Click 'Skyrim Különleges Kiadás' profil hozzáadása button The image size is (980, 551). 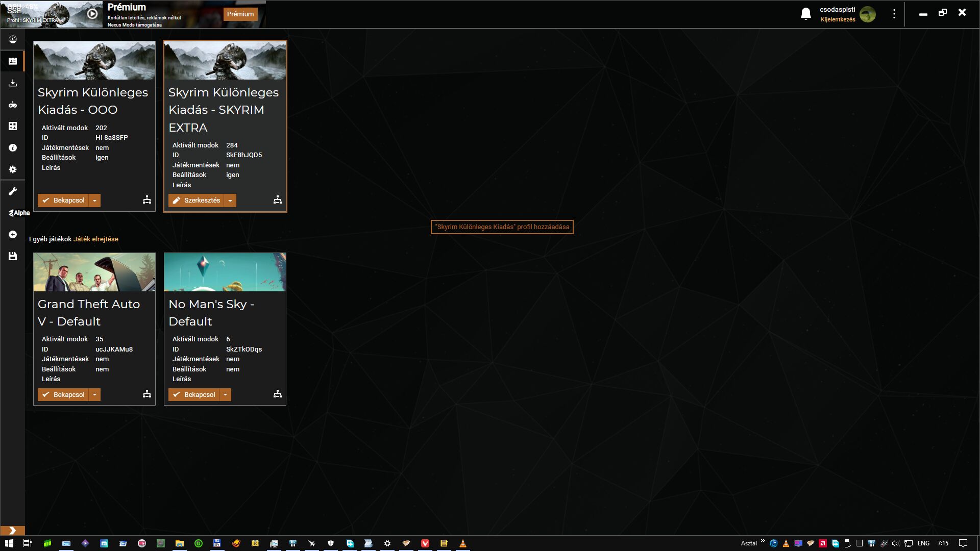coord(502,227)
